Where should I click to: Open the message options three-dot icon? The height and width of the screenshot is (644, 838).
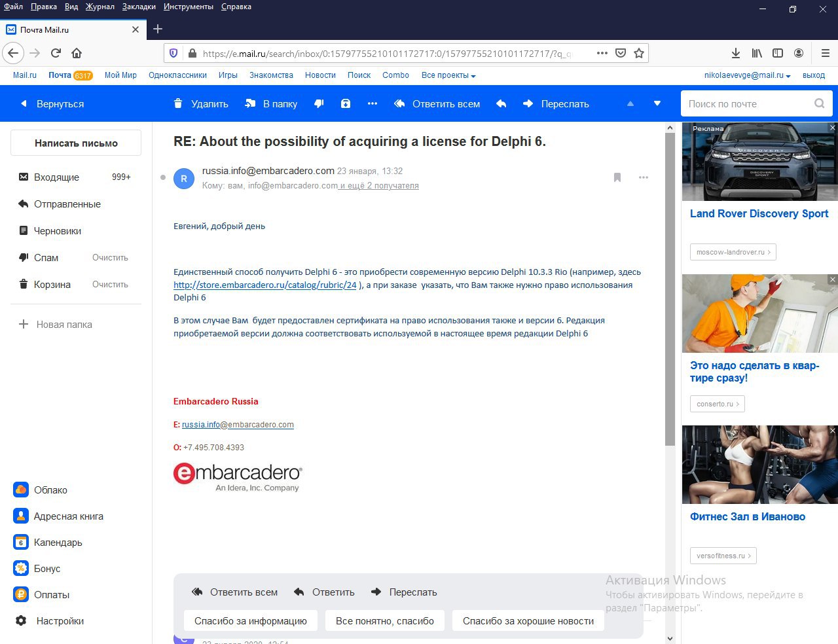click(x=644, y=177)
